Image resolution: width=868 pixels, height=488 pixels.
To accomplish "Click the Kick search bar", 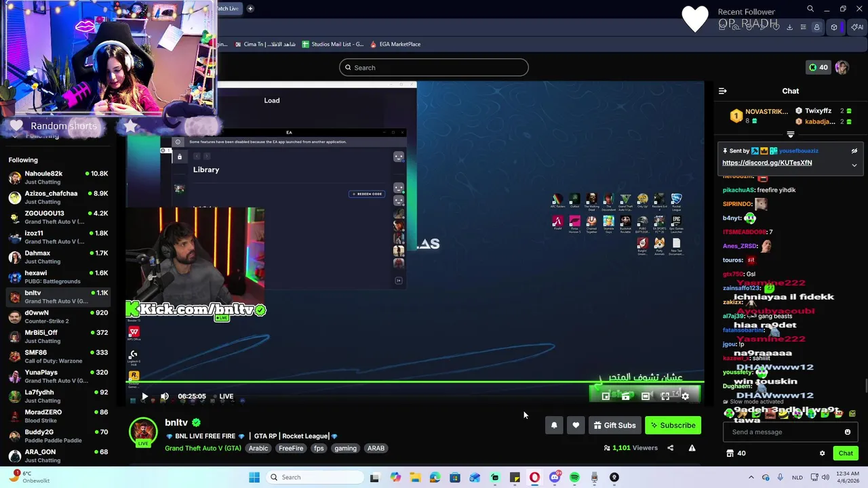I will point(434,67).
